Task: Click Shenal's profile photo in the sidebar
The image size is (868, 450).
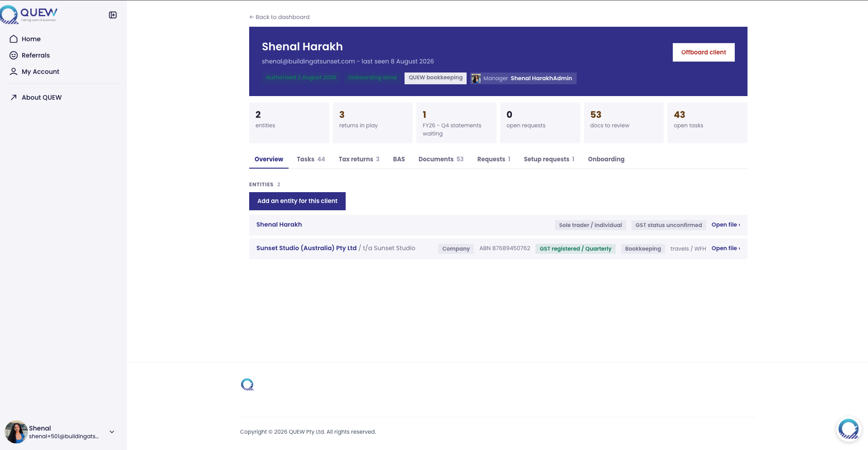Action: click(x=16, y=432)
